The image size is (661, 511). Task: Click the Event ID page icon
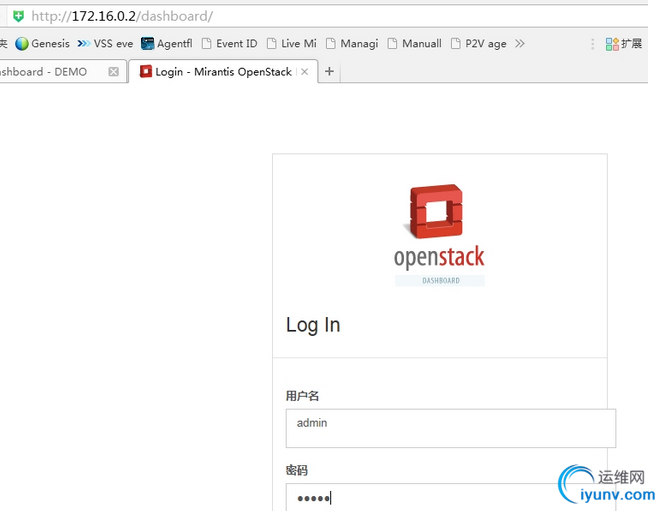pos(207,43)
